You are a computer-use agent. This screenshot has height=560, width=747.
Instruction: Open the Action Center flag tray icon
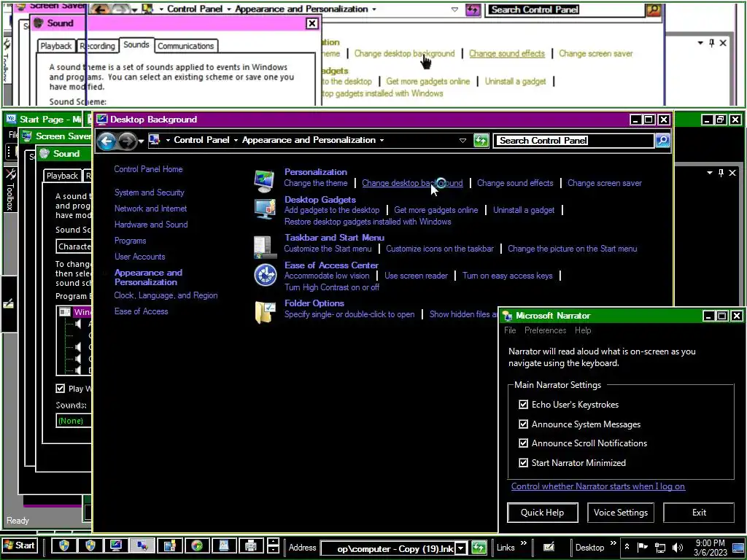point(642,547)
